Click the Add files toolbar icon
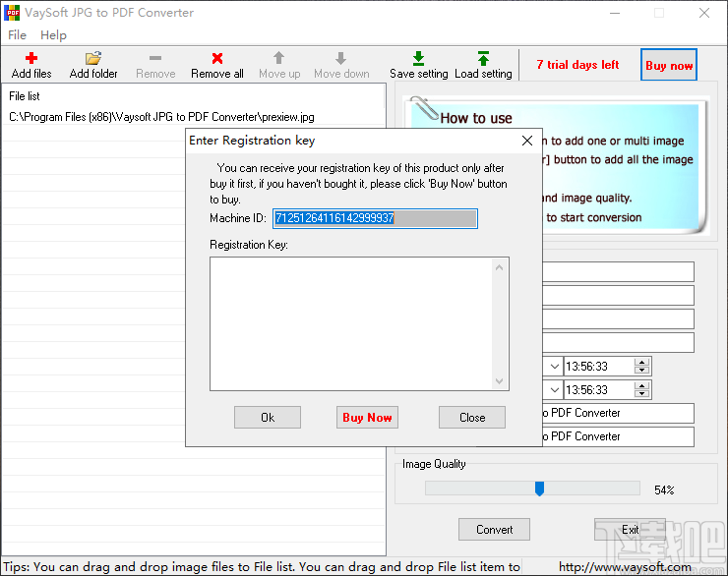The image size is (728, 576). (31, 58)
